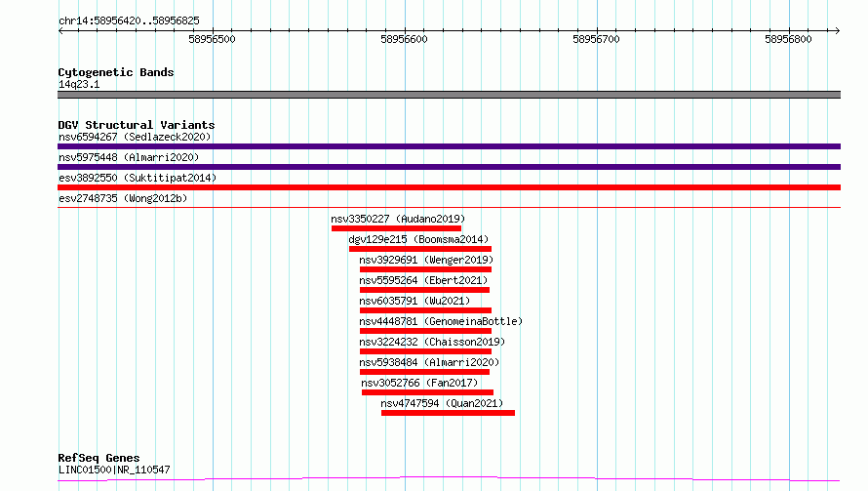Click red bar under nsv4747594
The image size is (868, 491).
[448, 413]
